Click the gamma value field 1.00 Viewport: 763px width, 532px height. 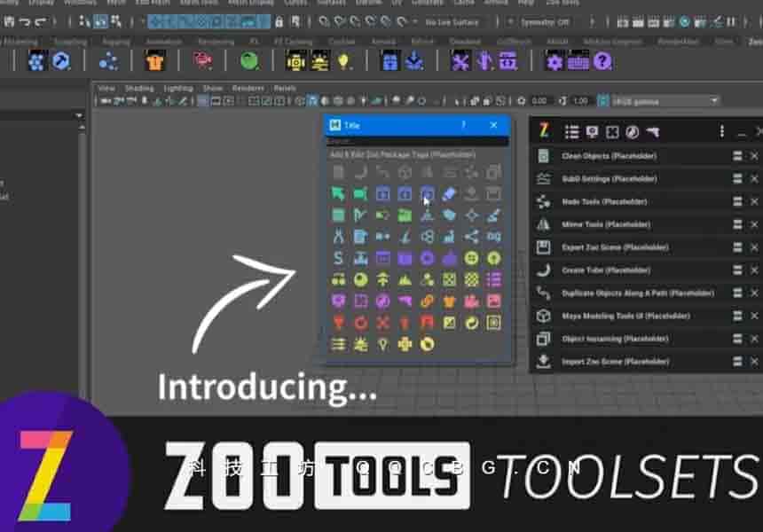tap(580, 101)
